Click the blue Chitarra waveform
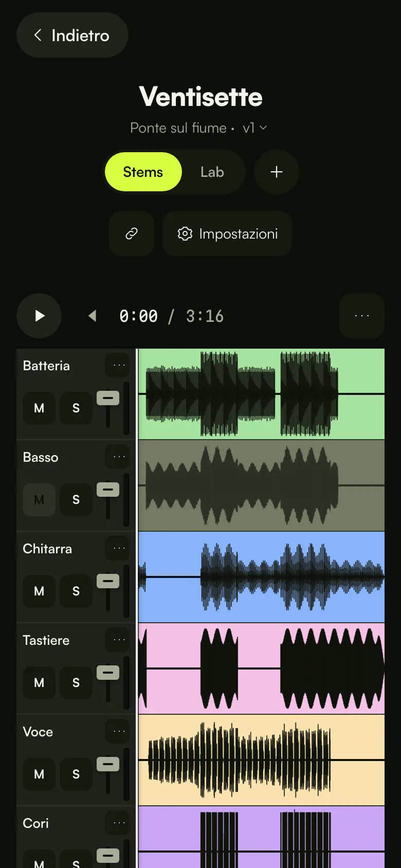 (x=262, y=577)
